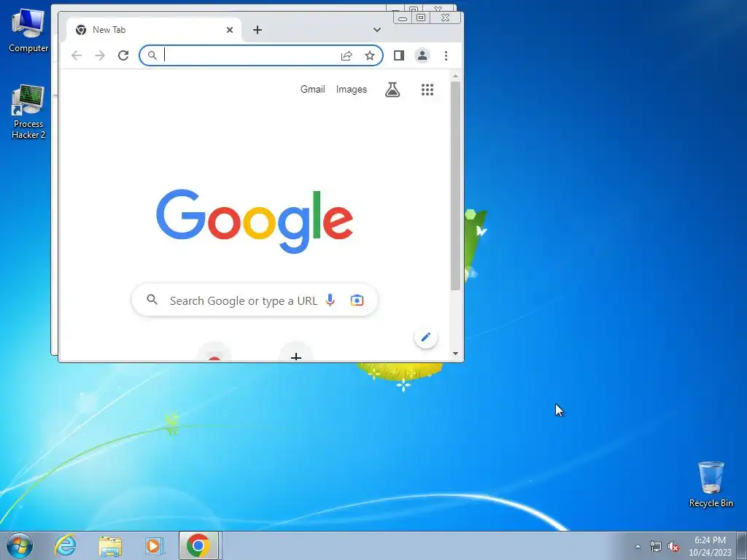Minimize the front Chrome window
This screenshot has height=560, width=747.
(x=403, y=18)
